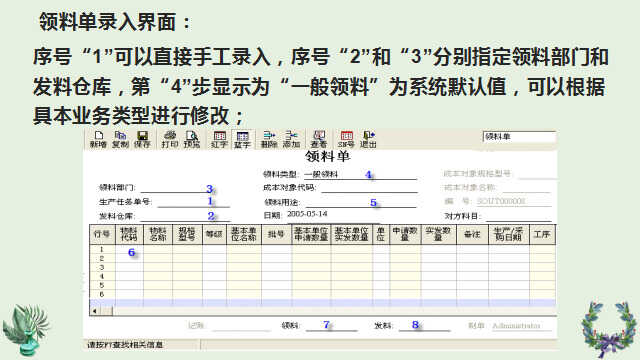Click the 基本单位名称 column header

[x=244, y=234]
